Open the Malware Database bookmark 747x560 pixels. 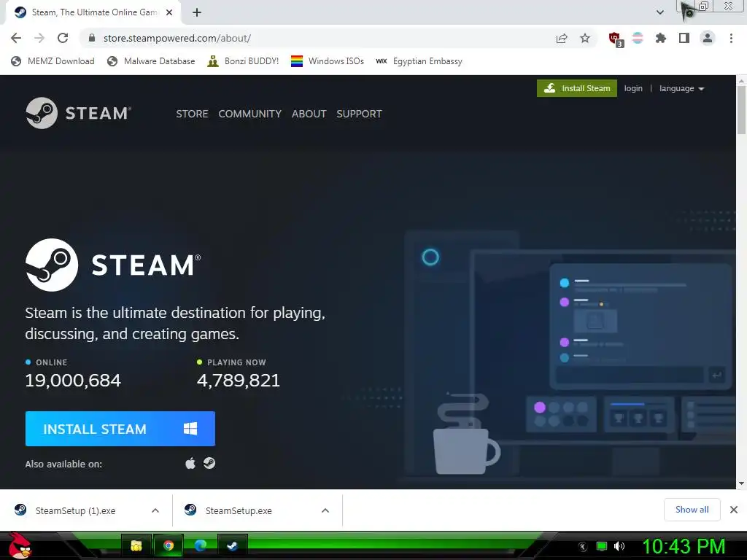(152, 61)
